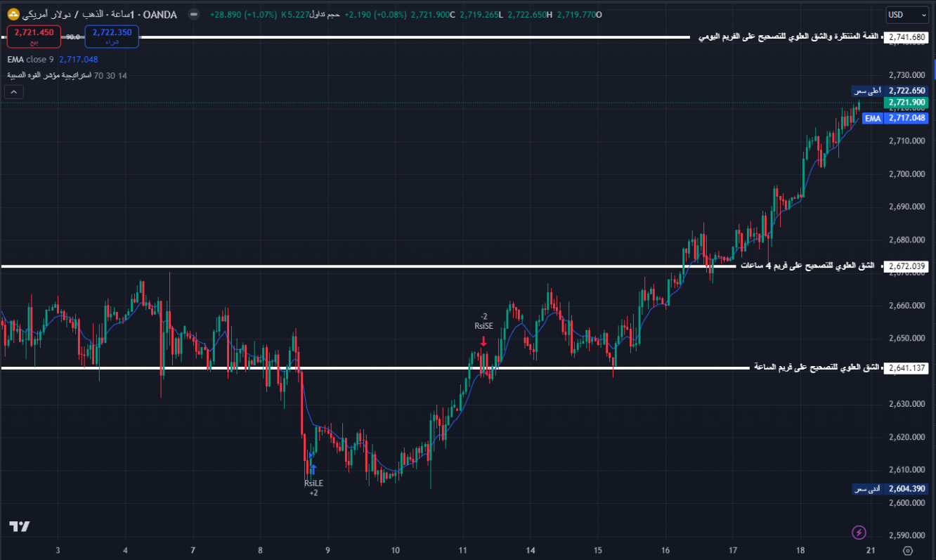The width and height of the screenshot is (936, 560).
Task: Click the blue buy button 2,722.350
Action: pyautogui.click(x=112, y=36)
